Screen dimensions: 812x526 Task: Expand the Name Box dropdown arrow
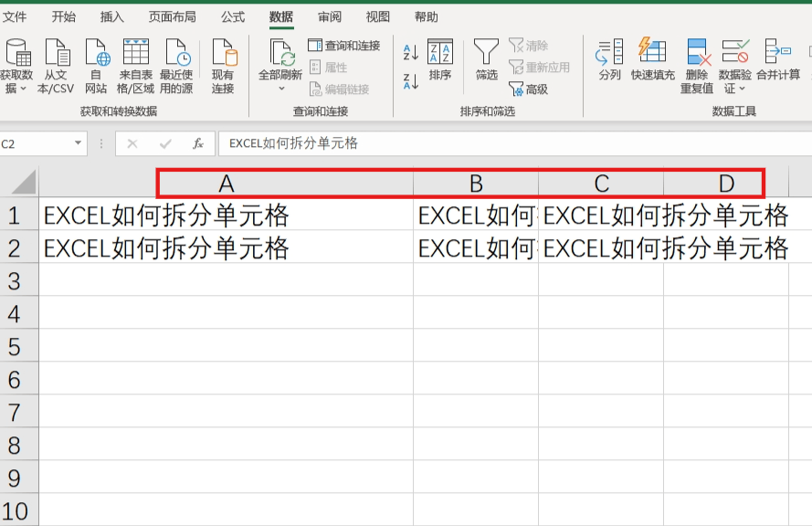(78, 142)
